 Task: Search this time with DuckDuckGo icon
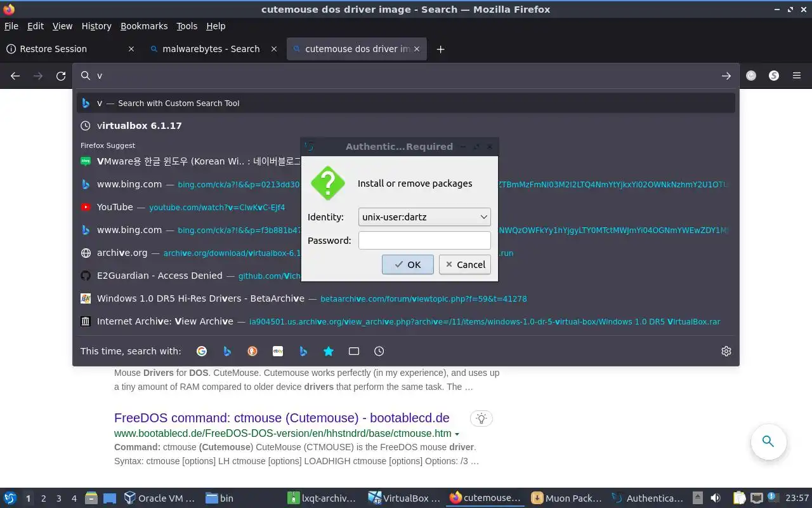pos(252,351)
